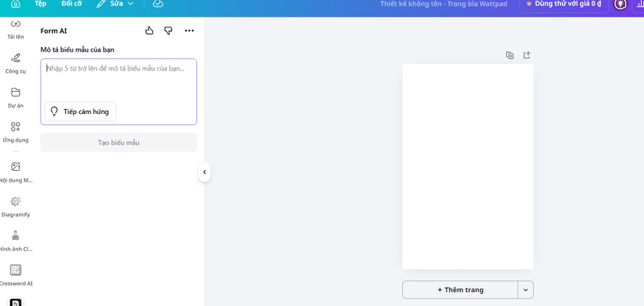Add new page icon above canvas
The width and height of the screenshot is (644, 306).
(526, 55)
